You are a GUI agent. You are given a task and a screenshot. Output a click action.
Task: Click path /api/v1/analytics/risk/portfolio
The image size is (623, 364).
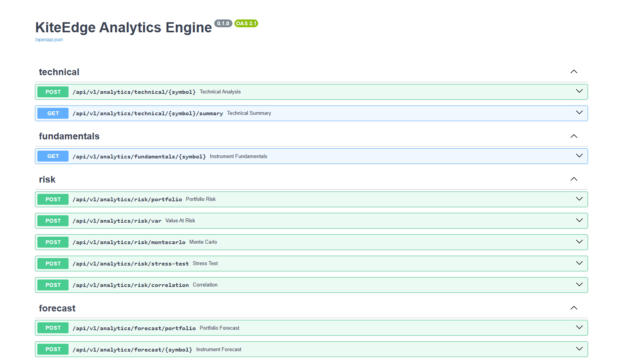tap(127, 199)
